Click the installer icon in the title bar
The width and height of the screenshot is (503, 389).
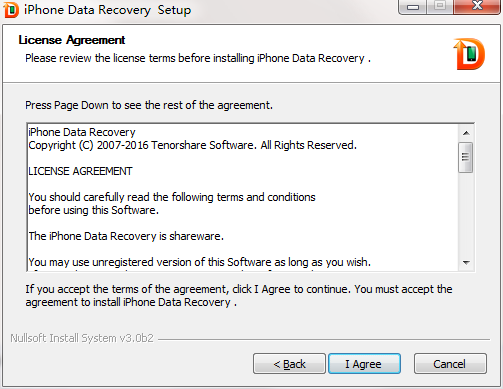point(11,10)
